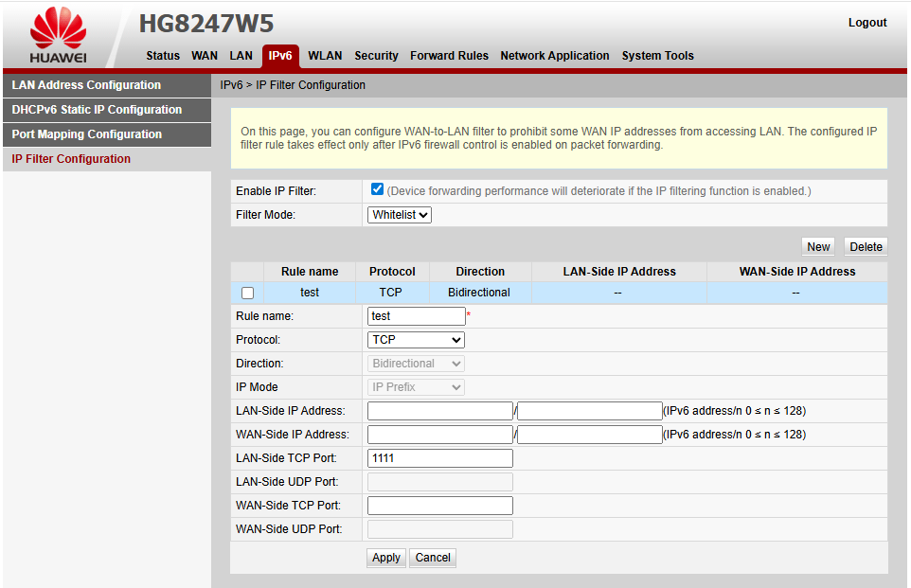Click the WAN-Side IP Address column header

click(x=797, y=272)
